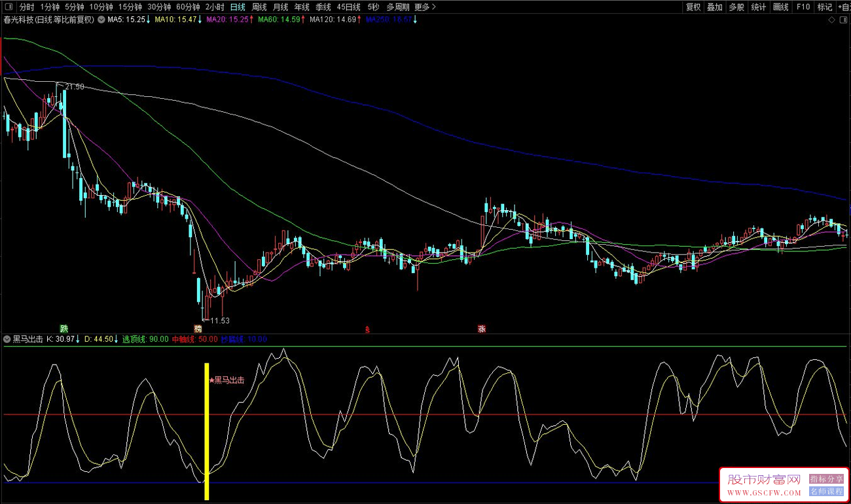Select the 30分钟 period tab
This screenshot has width=851, height=504.
coord(159,7)
